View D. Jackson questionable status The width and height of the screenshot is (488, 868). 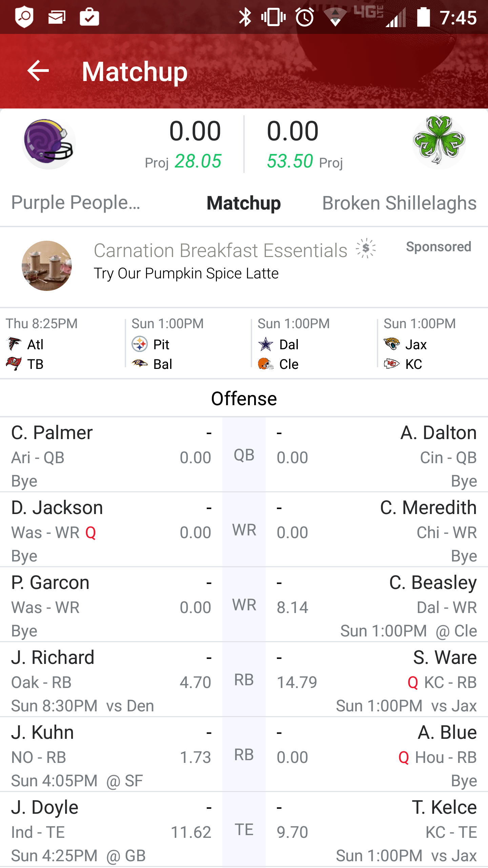(90, 533)
